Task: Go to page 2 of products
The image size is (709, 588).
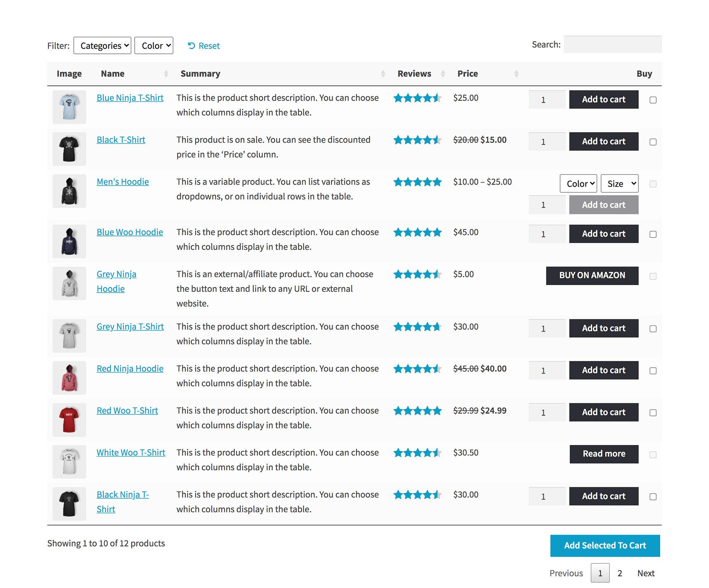Action: (620, 573)
